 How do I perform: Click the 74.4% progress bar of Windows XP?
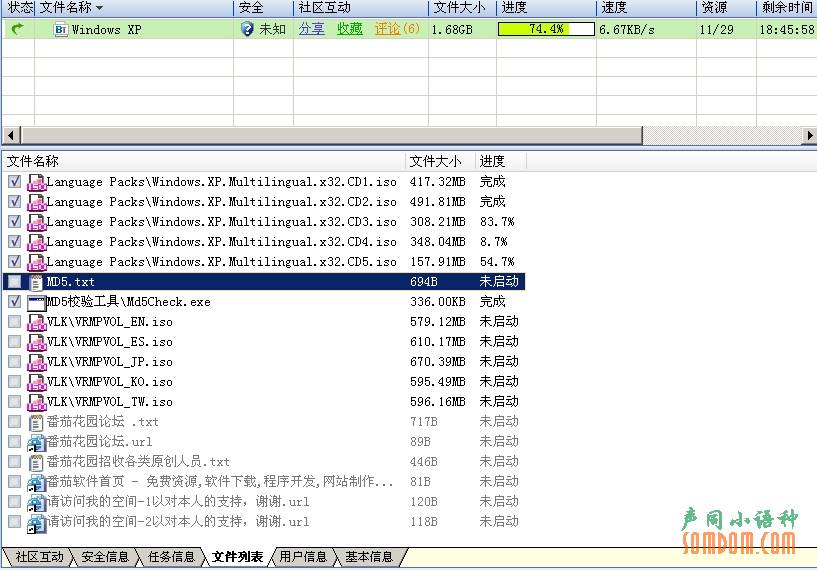pyautogui.click(x=546, y=29)
